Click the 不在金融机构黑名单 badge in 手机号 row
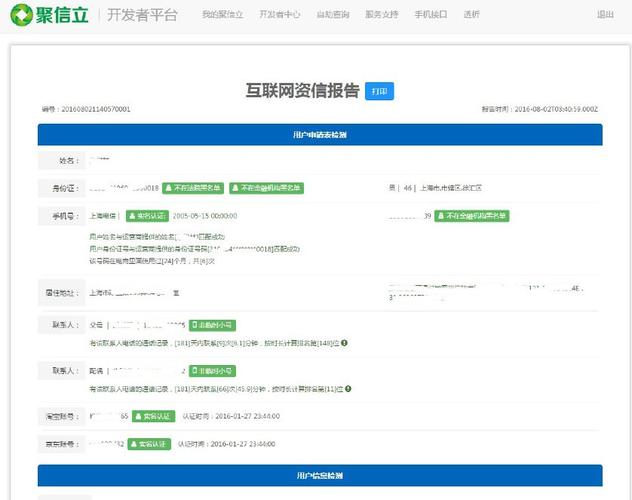 472,216
